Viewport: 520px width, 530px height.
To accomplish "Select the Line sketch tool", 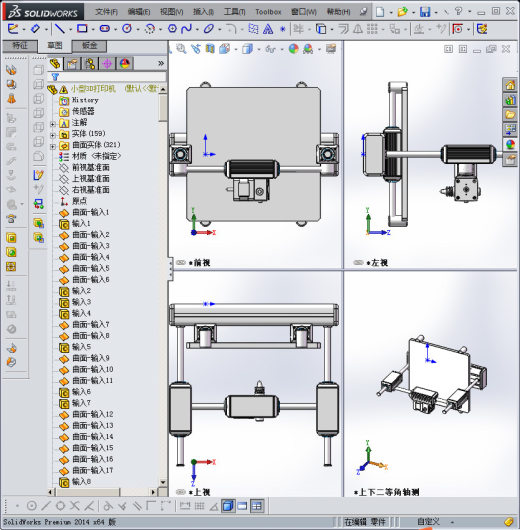I will click(60, 29).
